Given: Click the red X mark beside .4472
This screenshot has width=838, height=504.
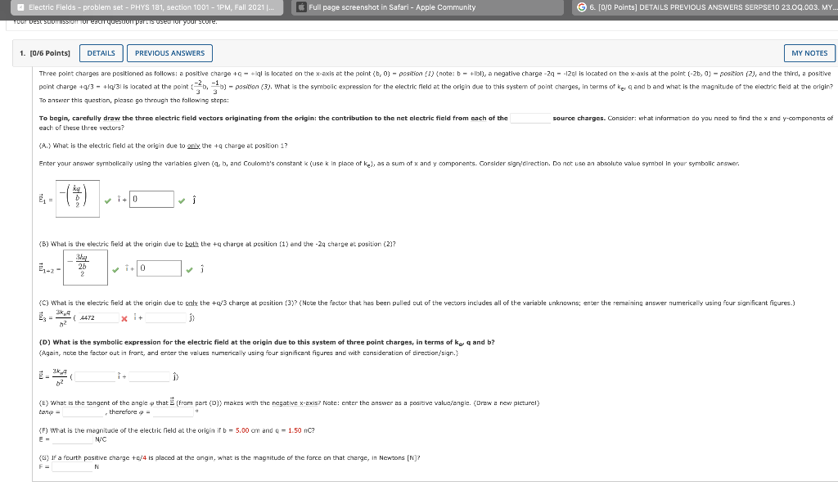Looking at the screenshot, I should (x=124, y=318).
